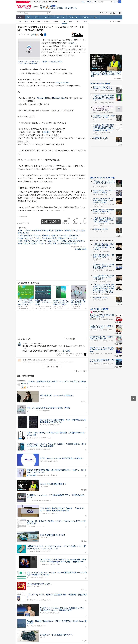Select the ライブ main navigation tab
The height and width of the screenshot is (644, 138).
(37, 17)
